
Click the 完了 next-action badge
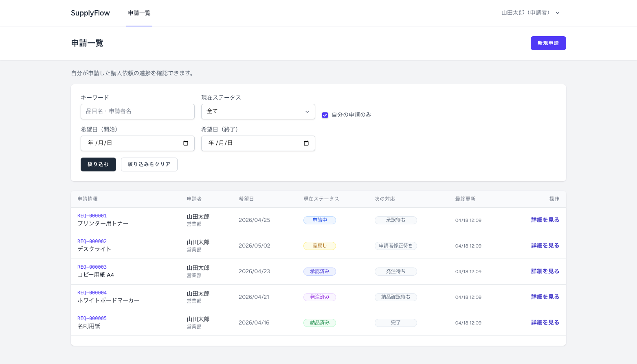coord(396,323)
